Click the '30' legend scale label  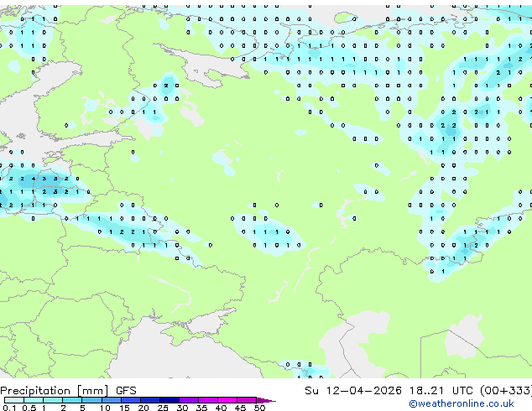coord(182,408)
